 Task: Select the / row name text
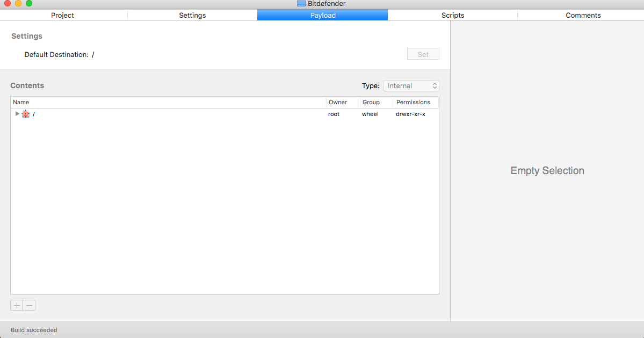(34, 114)
